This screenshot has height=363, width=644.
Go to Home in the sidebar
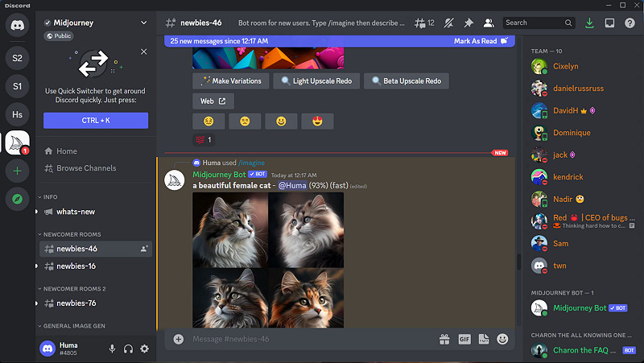click(96, 151)
